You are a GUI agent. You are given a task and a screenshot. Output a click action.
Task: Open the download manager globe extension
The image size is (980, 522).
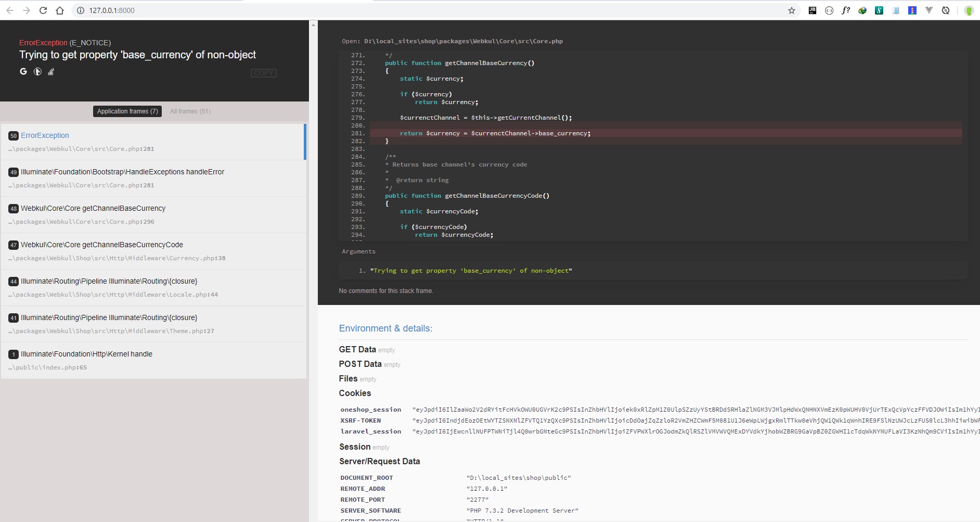point(862,10)
